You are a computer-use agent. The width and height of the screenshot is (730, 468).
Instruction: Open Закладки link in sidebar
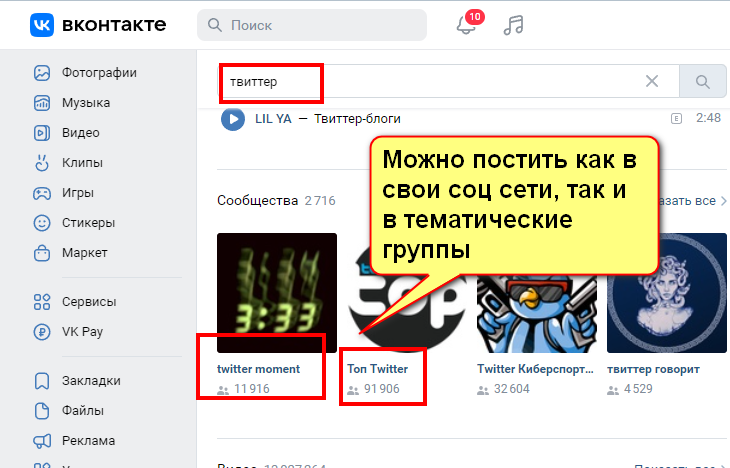click(x=91, y=381)
